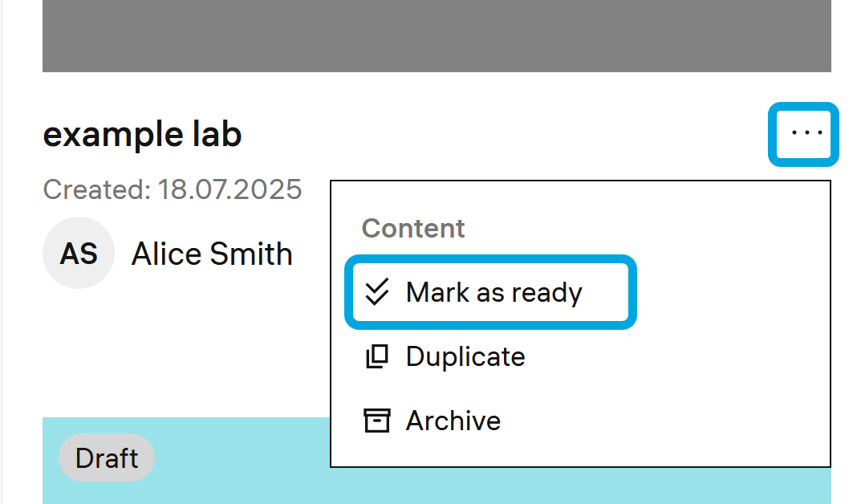Open the three-dot options menu
The image size is (853, 504).
(806, 134)
